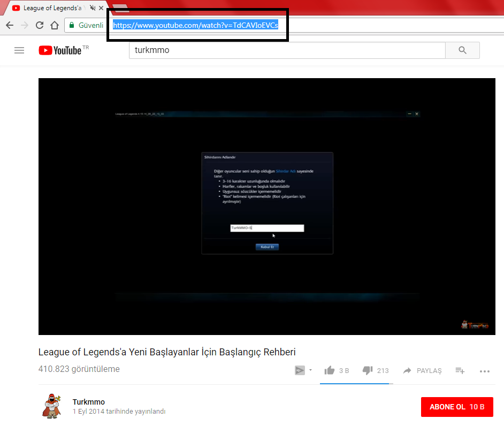
Task: Go to YouTube home via logo
Action: tap(60, 50)
